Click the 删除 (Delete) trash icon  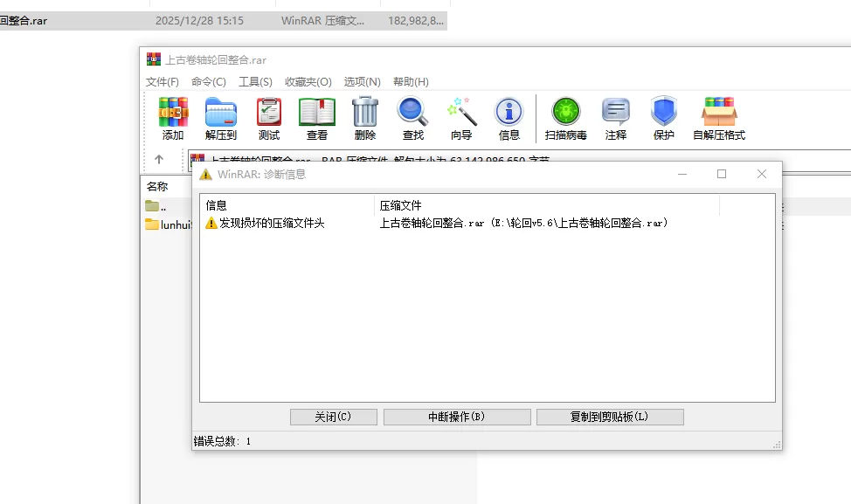click(365, 118)
